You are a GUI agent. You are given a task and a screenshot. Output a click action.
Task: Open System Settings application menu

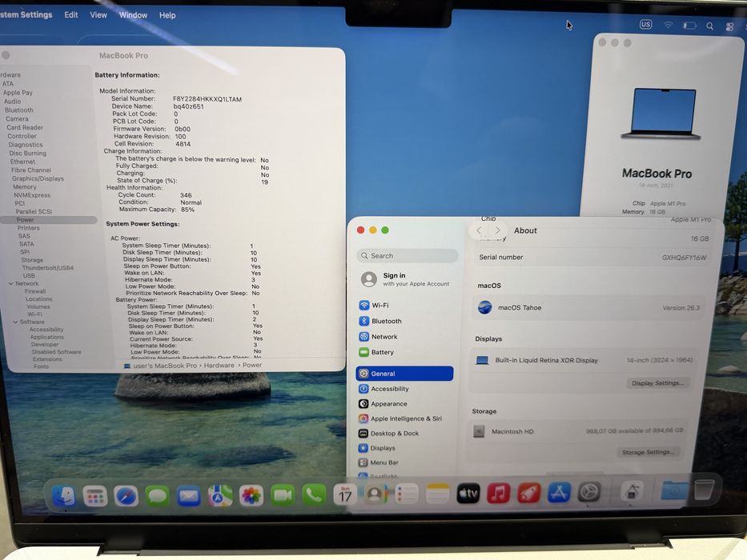point(26,14)
